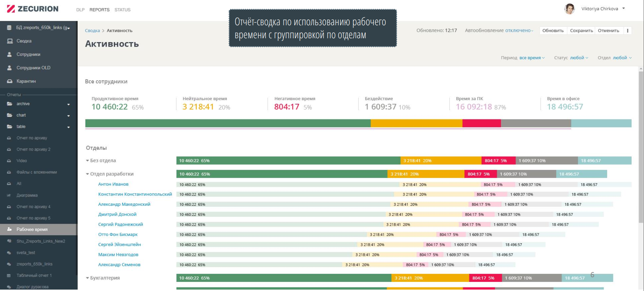This screenshot has height=291, width=644.
Task: Collapse the Отдел разработки department group
Action: (x=87, y=174)
